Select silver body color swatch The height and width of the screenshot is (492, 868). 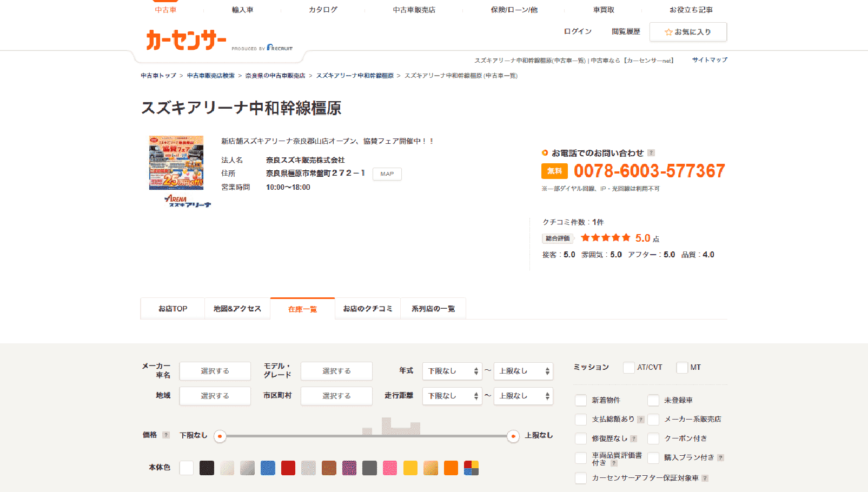[x=248, y=468]
